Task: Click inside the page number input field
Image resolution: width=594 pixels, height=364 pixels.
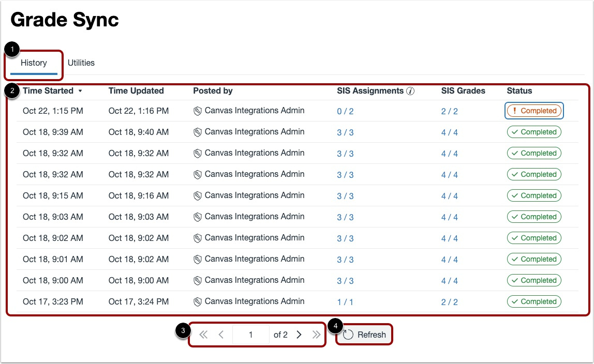Action: point(250,335)
